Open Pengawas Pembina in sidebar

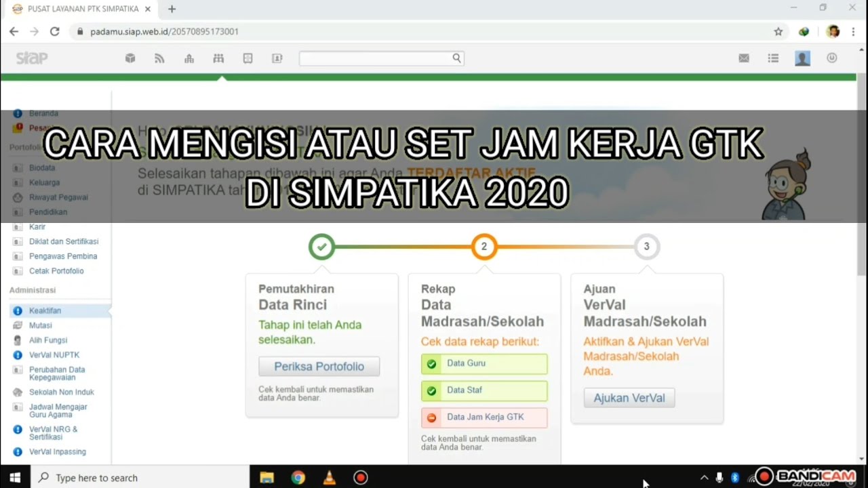(63, 256)
